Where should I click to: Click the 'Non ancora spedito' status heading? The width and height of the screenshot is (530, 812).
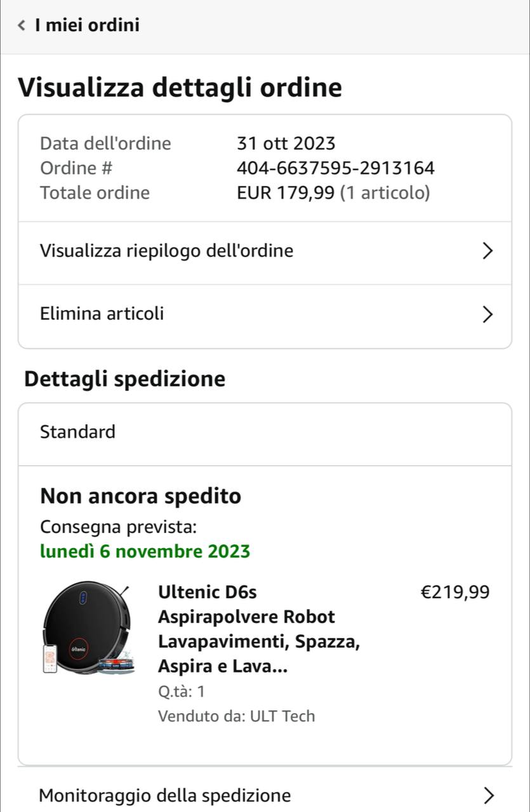click(x=140, y=496)
